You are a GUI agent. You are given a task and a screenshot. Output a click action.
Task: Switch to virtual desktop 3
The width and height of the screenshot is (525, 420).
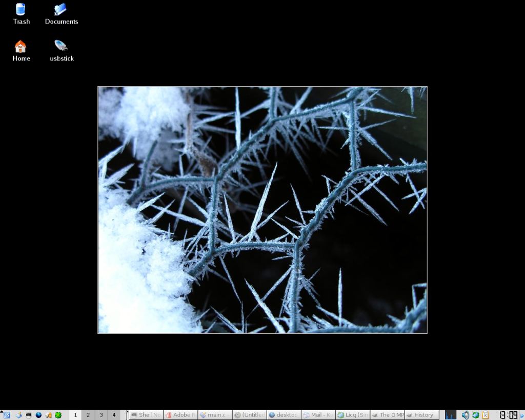click(x=101, y=415)
